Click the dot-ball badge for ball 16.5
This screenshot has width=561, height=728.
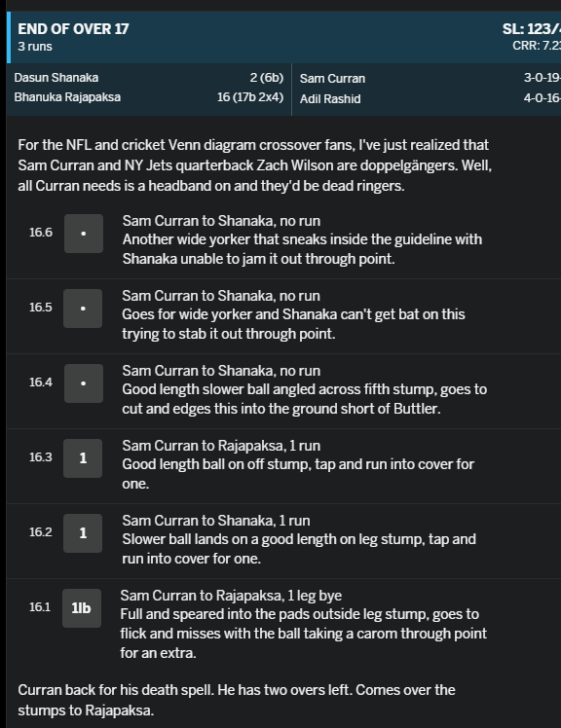pyautogui.click(x=83, y=309)
